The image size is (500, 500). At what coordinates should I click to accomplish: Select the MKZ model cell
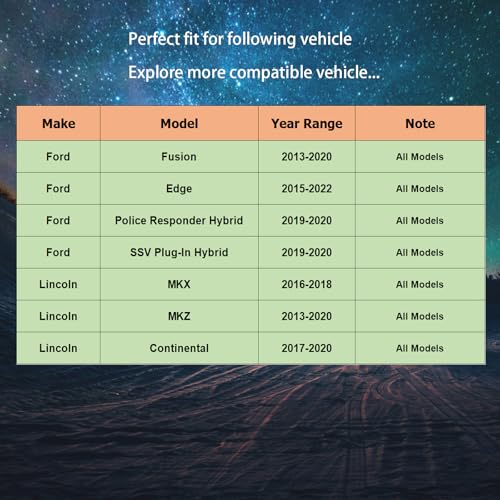[179, 316]
